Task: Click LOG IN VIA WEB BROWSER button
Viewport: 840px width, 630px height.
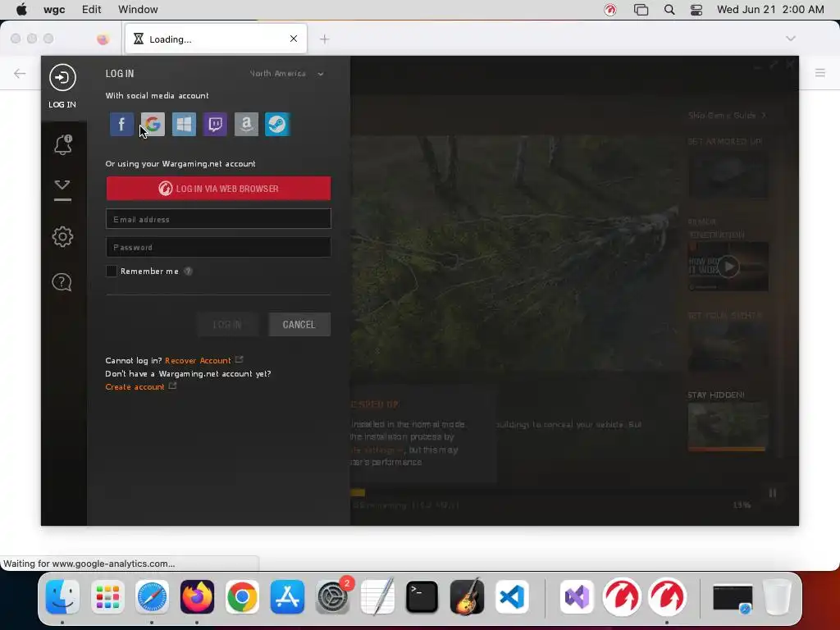Action: 218,189
